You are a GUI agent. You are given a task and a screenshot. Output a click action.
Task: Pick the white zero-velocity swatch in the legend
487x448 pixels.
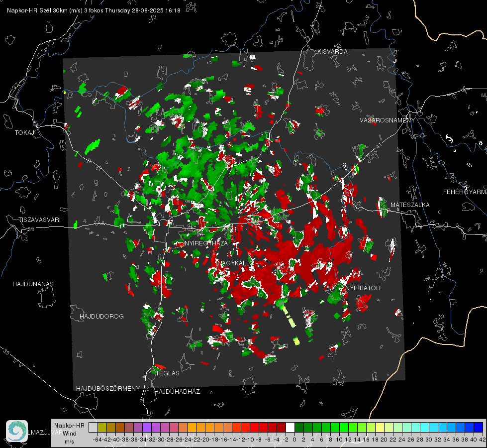point(290,427)
